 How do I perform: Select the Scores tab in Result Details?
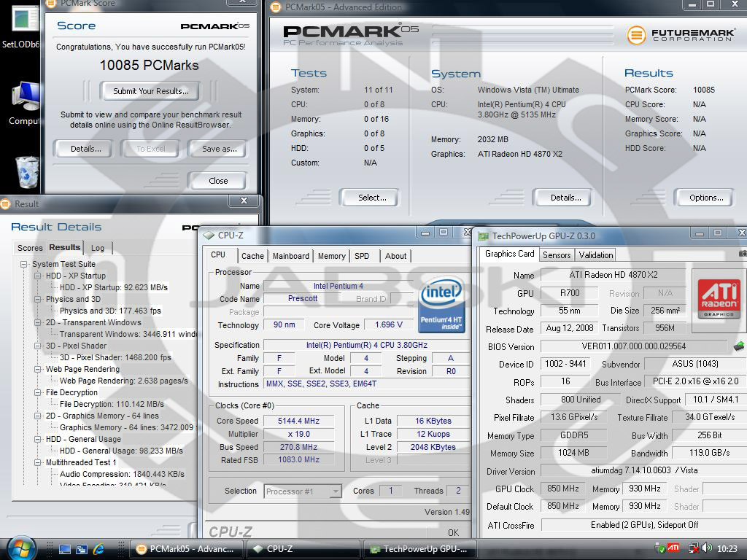30,248
